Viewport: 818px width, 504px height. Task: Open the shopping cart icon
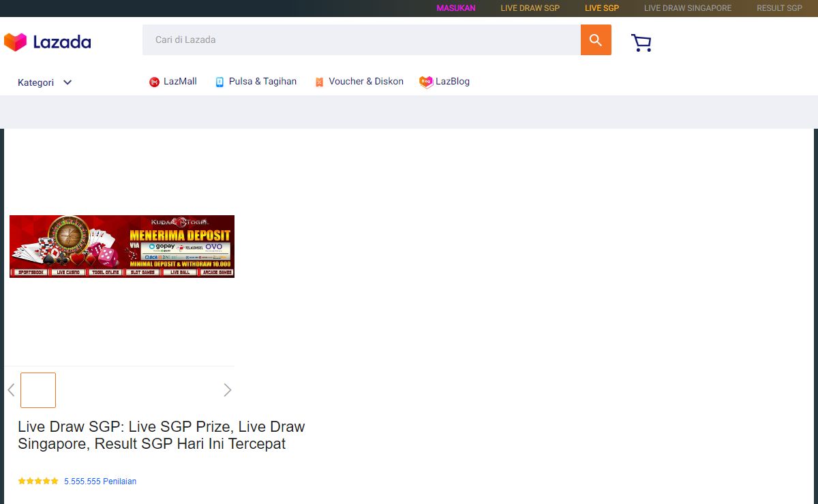641,43
